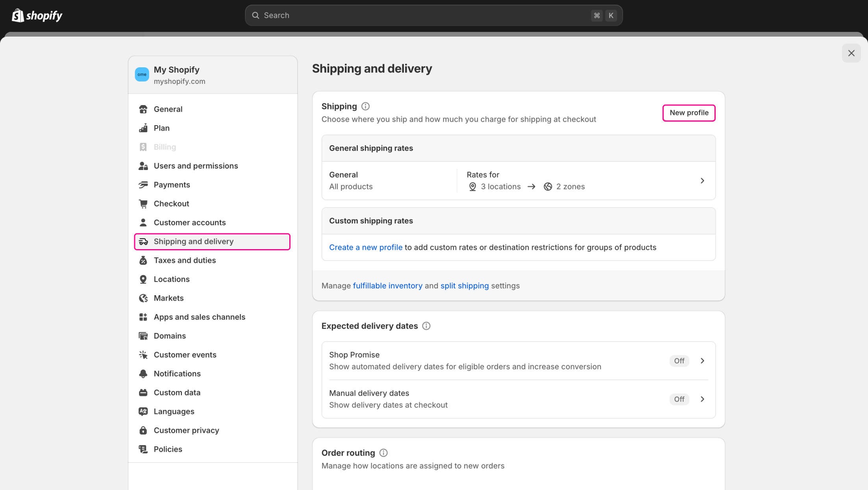Click the Search input field
Viewport: 868px width, 490px height.
pos(433,15)
